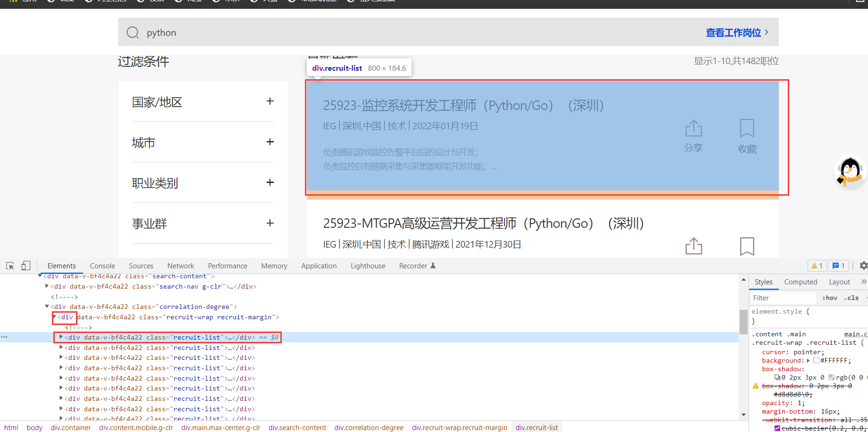Viewport: 868px width, 432px height.
Task: Click the yellow warning count badge
Action: tap(817, 266)
